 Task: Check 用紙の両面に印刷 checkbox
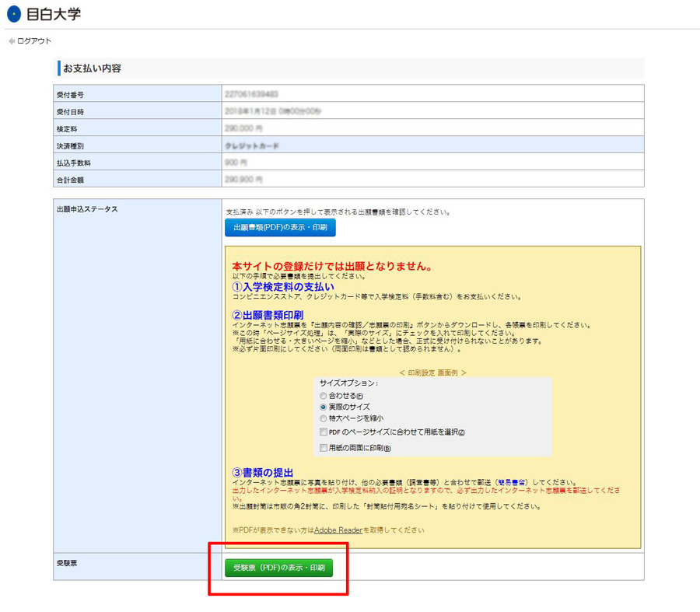324,448
